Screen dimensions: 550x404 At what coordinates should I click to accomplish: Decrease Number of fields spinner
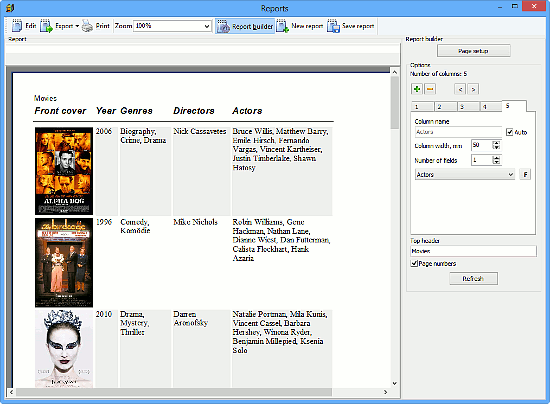click(x=496, y=162)
